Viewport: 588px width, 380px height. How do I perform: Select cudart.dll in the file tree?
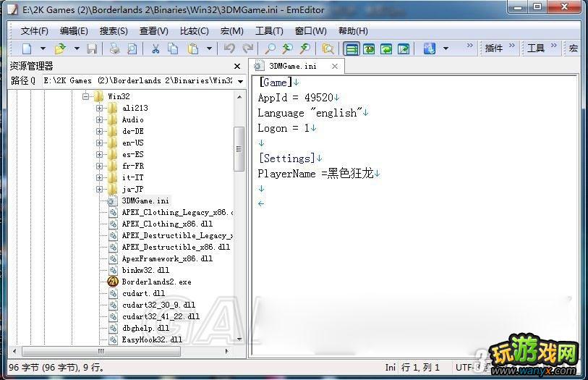click(x=143, y=293)
